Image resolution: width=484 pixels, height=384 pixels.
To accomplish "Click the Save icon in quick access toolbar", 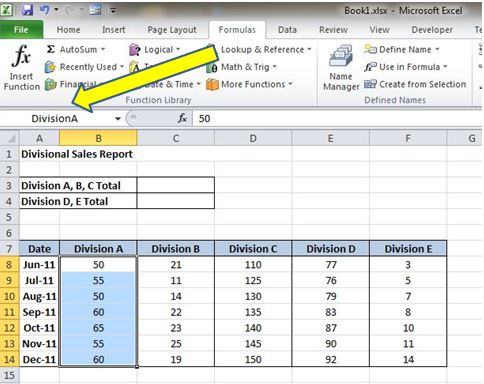I will (27, 10).
